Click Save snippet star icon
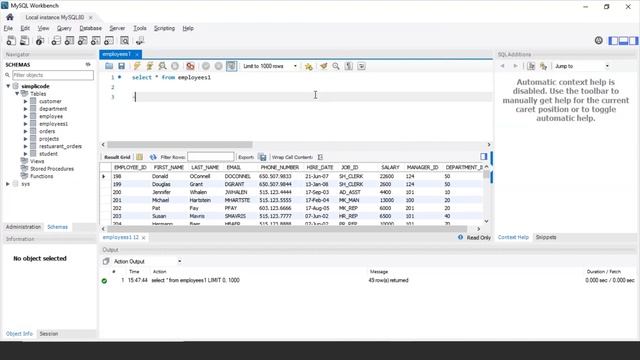The image size is (640, 360). (309, 66)
